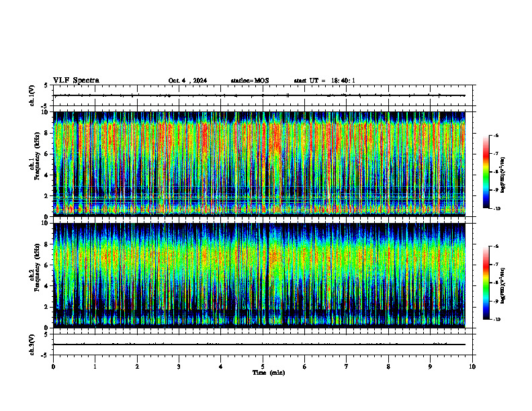This screenshot has width=532, height=411.
Task: Click the "Time (min)" axis label
Action: click(x=269, y=373)
